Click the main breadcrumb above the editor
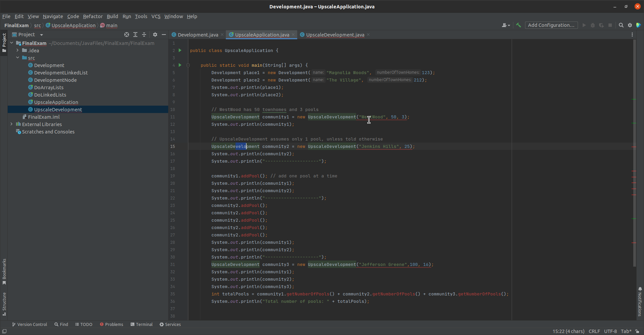 pyautogui.click(x=111, y=25)
